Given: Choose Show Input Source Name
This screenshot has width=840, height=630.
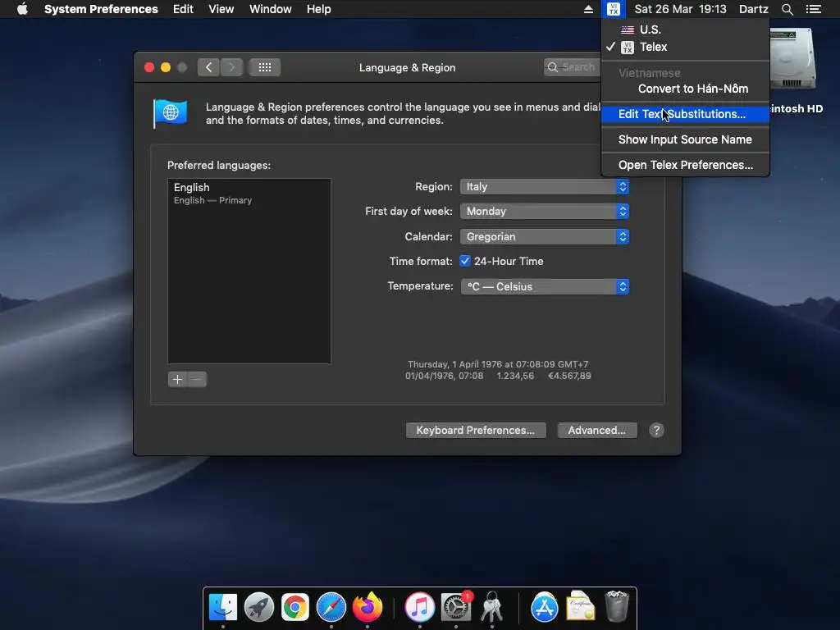Looking at the screenshot, I should tap(685, 139).
